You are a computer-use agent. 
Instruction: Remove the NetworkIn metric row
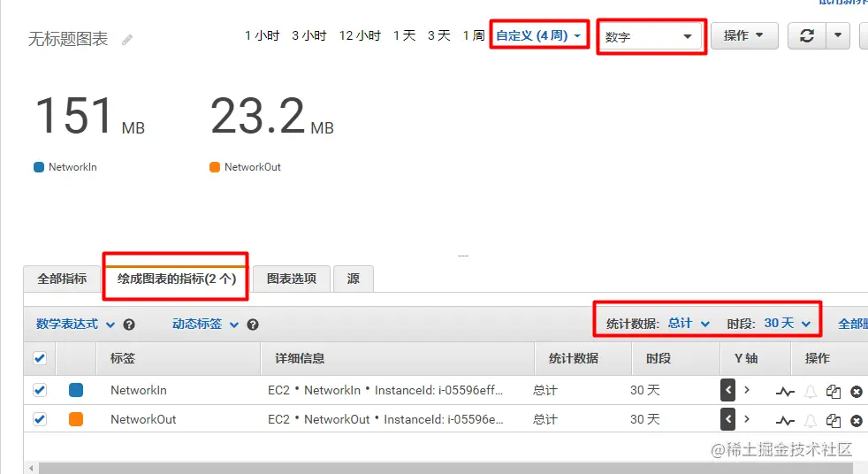point(857,392)
